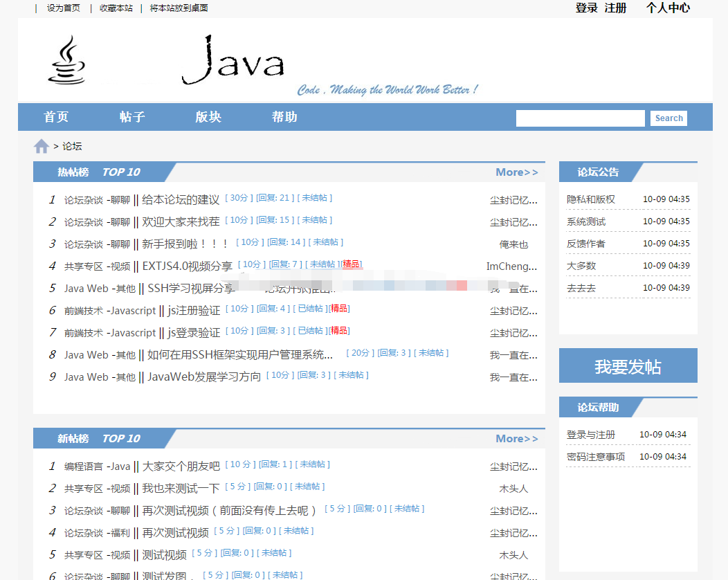The height and width of the screenshot is (580, 728).
Task: Click 新帖榜 TOP 10 header
Action: (98, 439)
